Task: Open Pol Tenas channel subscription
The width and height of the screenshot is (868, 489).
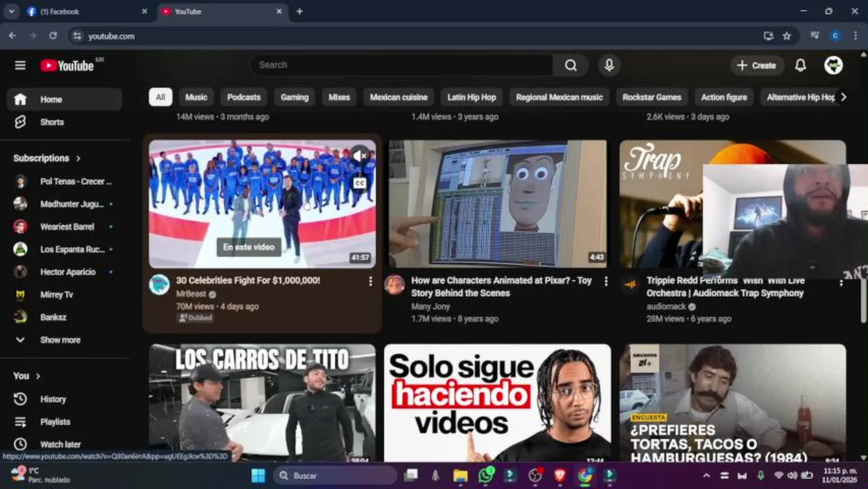Action: pos(65,181)
